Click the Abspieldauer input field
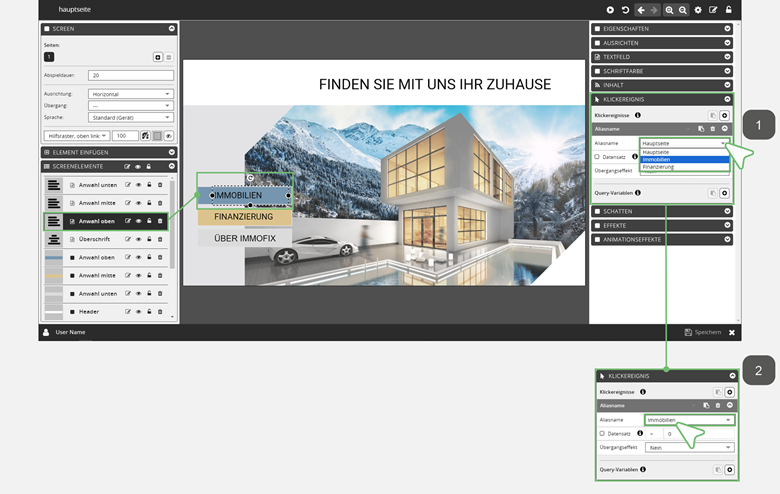This screenshot has width=780, height=494. tap(130, 75)
